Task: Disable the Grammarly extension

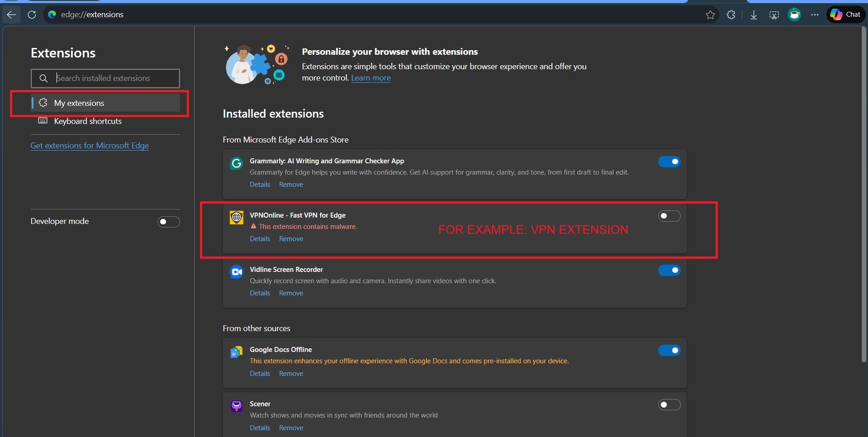Action: coord(669,161)
